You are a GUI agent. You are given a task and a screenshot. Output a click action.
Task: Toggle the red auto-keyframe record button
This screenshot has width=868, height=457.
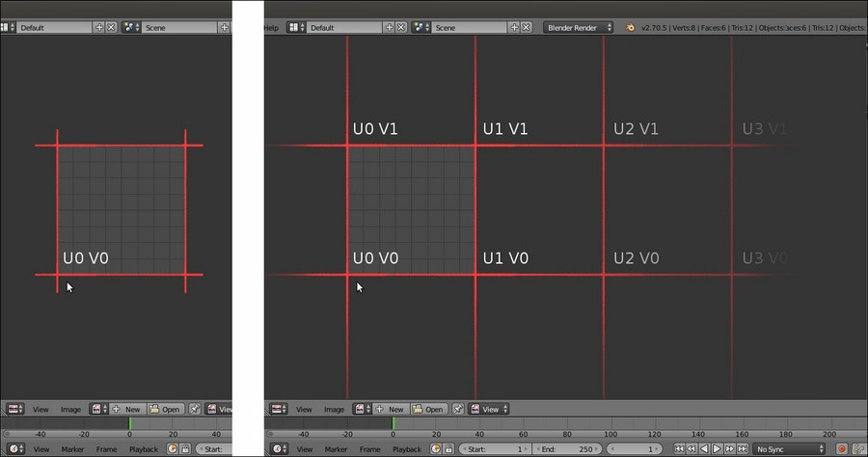pyautogui.click(x=841, y=448)
